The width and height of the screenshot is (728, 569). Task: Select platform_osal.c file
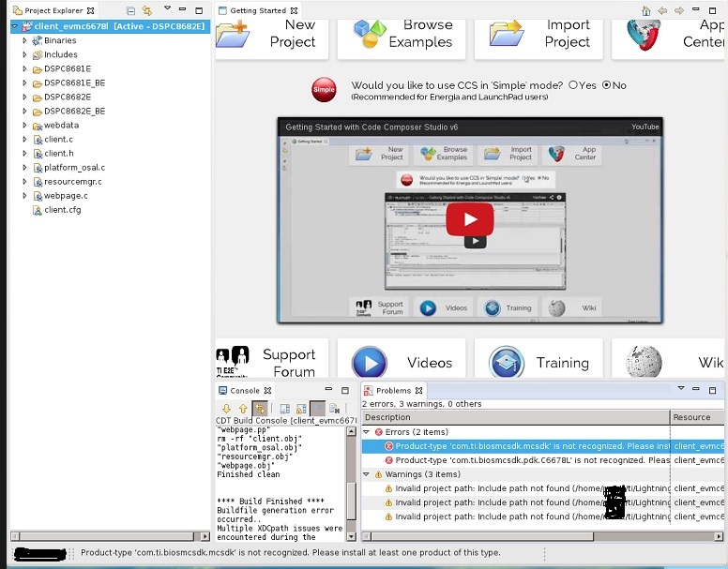click(x=68, y=168)
